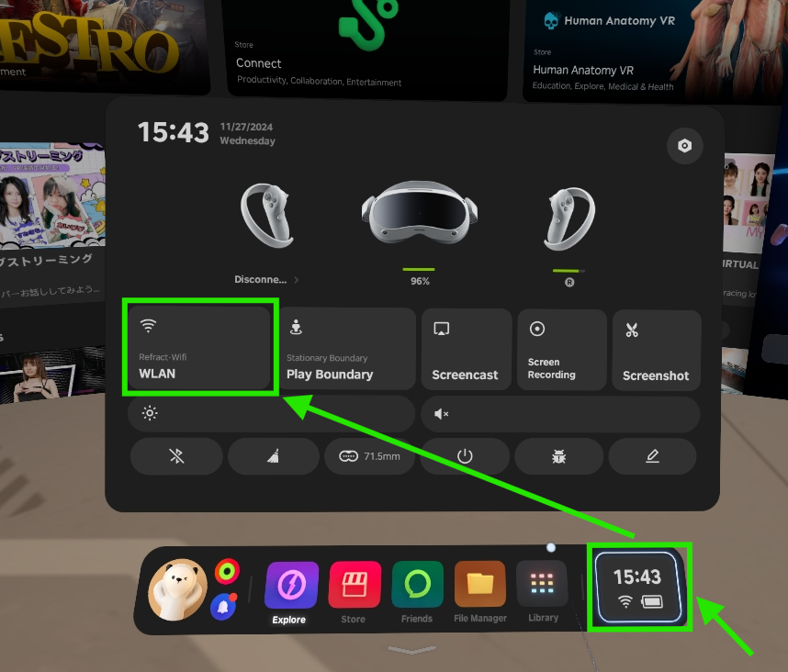Adjust the brightness slider
The image size is (788, 672).
(x=271, y=413)
